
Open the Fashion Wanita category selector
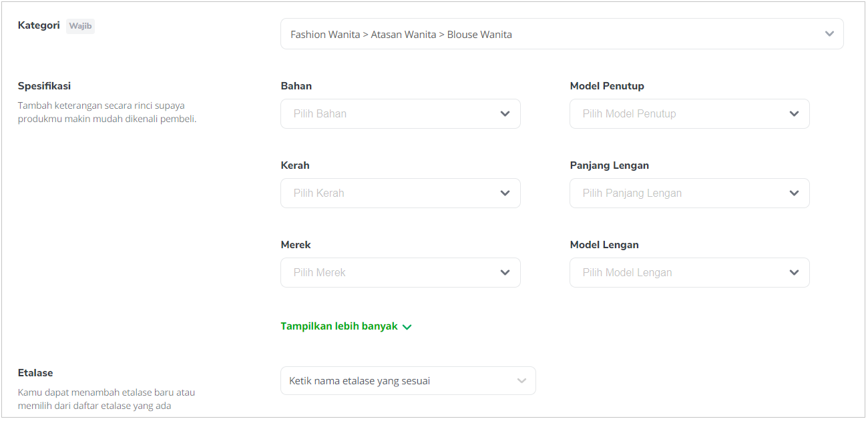pyautogui.click(x=562, y=33)
